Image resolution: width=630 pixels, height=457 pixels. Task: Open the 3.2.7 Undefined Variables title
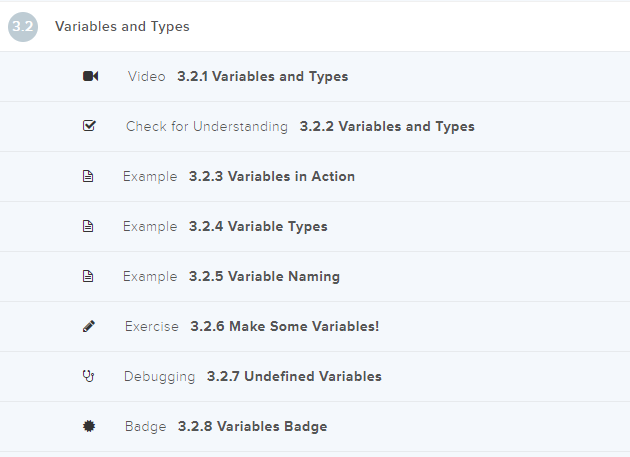pyautogui.click(x=294, y=376)
